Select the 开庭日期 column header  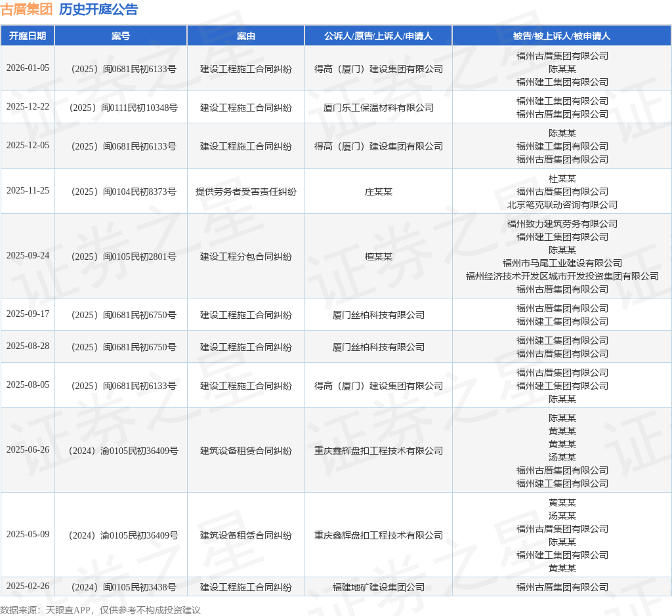click(28, 36)
